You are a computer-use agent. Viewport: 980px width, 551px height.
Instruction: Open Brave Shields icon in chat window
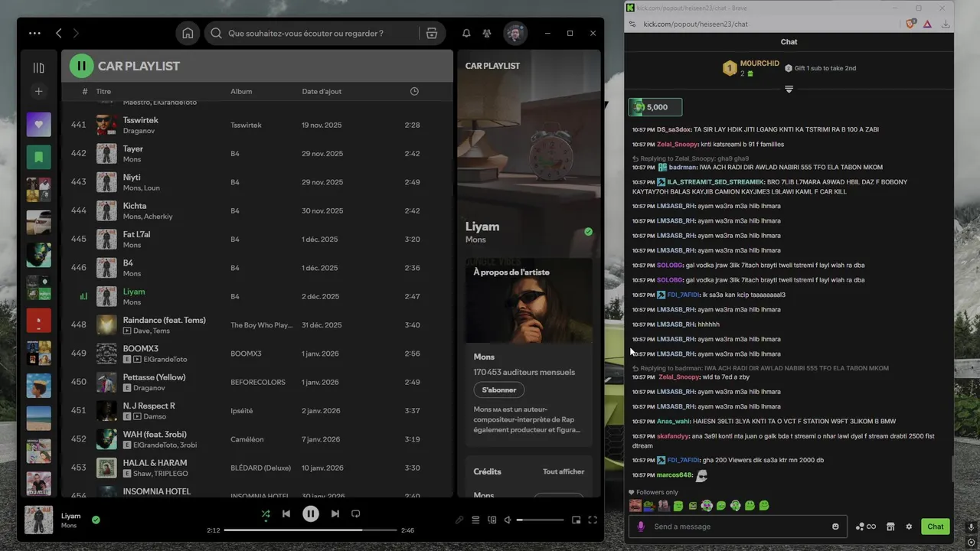(911, 24)
